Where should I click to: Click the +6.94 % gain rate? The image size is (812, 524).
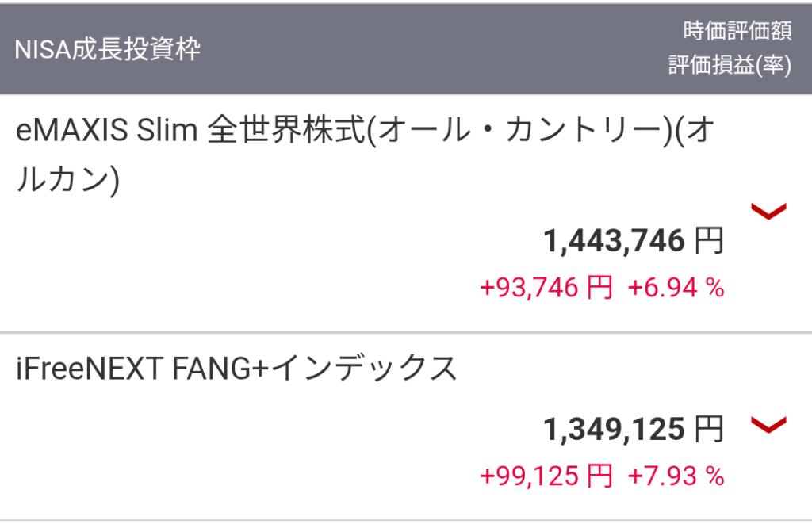pos(676,288)
